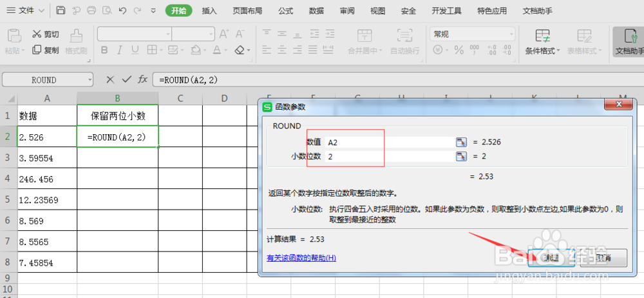Click the 数值 input field containing A2

coord(390,143)
